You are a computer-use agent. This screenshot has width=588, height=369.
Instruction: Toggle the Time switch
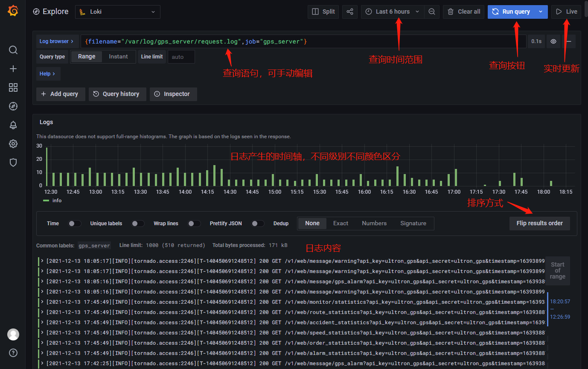[x=75, y=224]
